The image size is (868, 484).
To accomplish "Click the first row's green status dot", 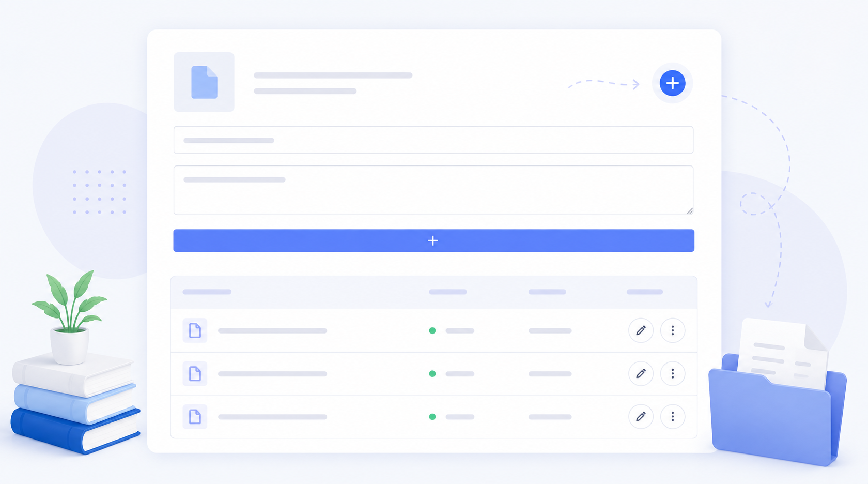I will click(x=432, y=330).
